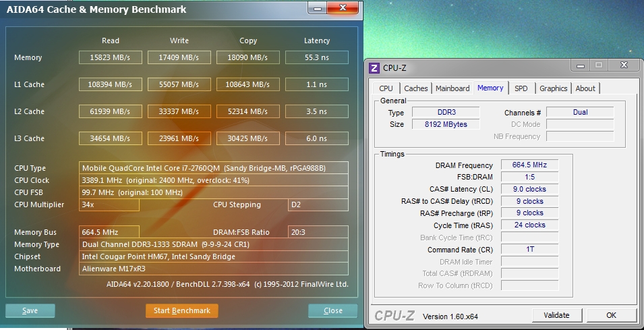
Task: Click L2 Cache Copy 52314 MB/s
Action: [x=248, y=111]
